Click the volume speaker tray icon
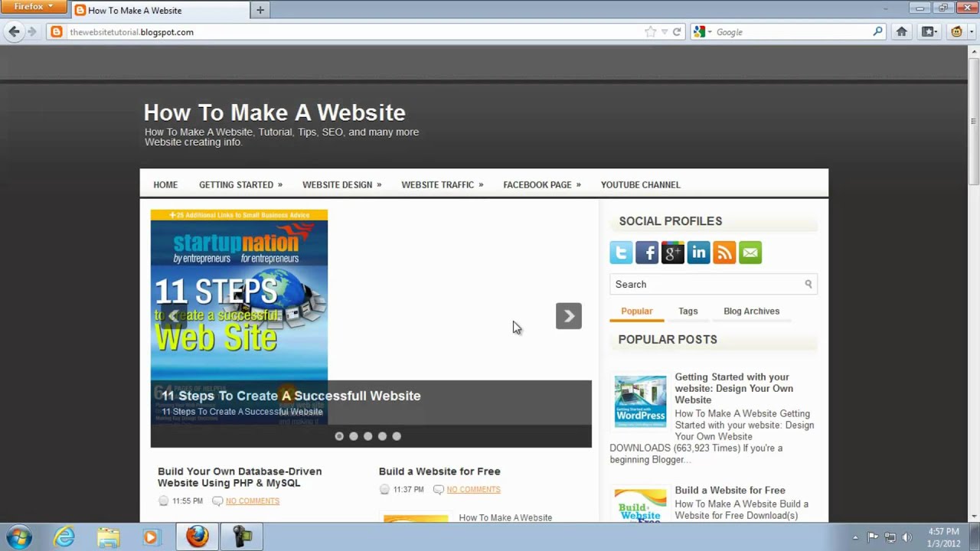 907,537
